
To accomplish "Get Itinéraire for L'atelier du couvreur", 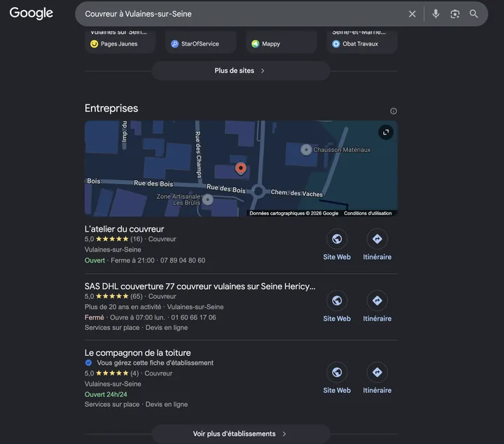I will pos(377,244).
